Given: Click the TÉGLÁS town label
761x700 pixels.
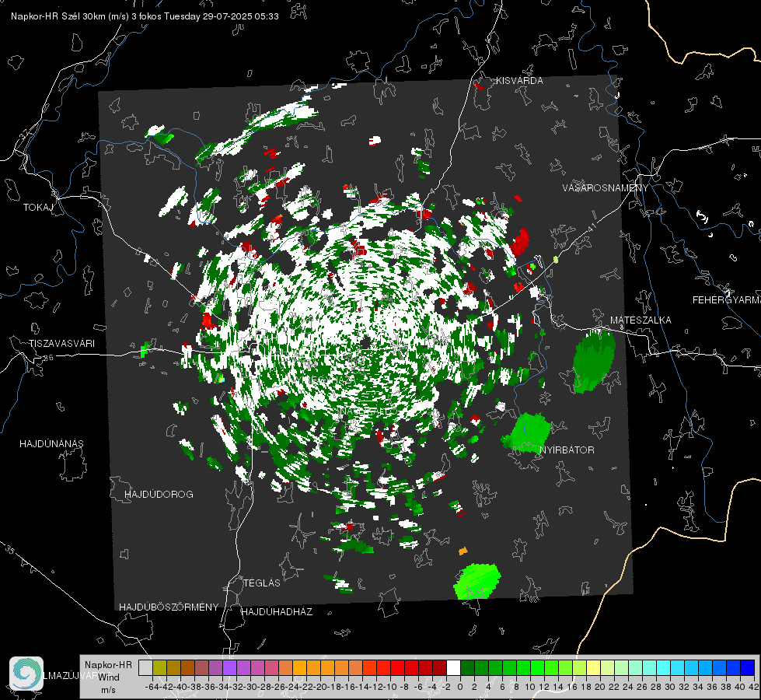Looking at the screenshot, I should [x=262, y=583].
